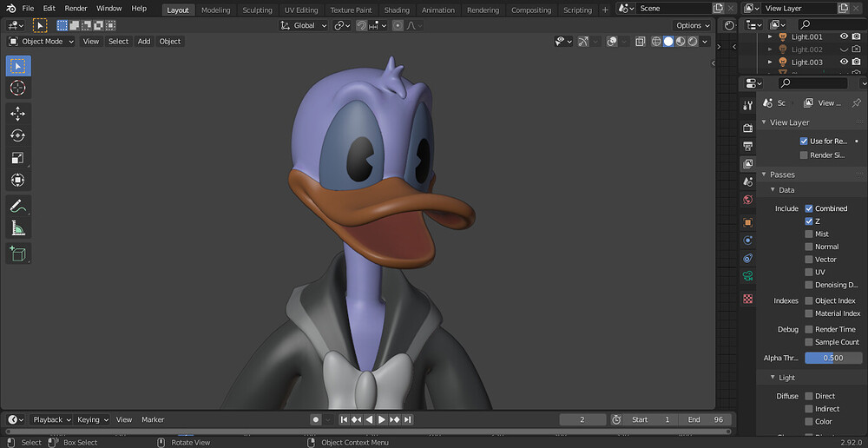Viewport: 868px width, 448px height.
Task: Collapse the View Layer panel
Action: 764,122
